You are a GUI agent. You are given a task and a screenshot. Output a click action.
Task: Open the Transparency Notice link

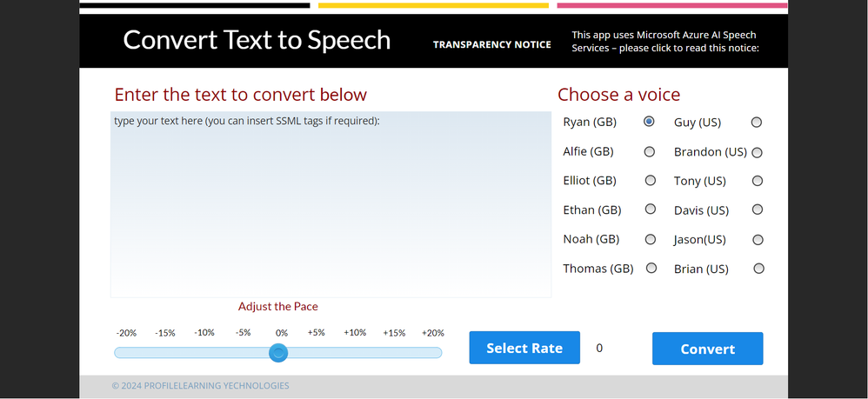click(x=491, y=44)
